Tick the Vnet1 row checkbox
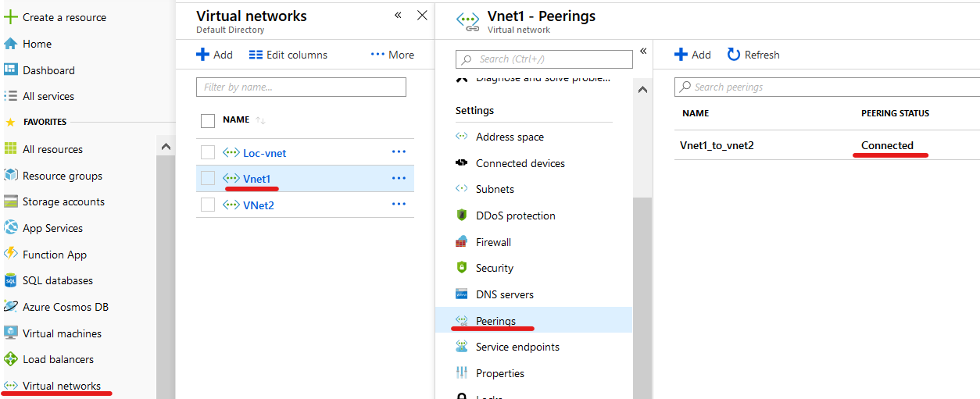This screenshot has width=980, height=399. pyautogui.click(x=208, y=178)
